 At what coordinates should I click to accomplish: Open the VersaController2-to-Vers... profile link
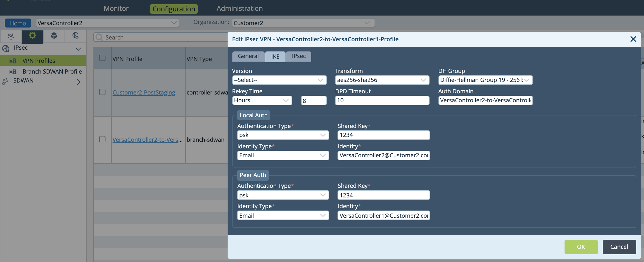147,140
